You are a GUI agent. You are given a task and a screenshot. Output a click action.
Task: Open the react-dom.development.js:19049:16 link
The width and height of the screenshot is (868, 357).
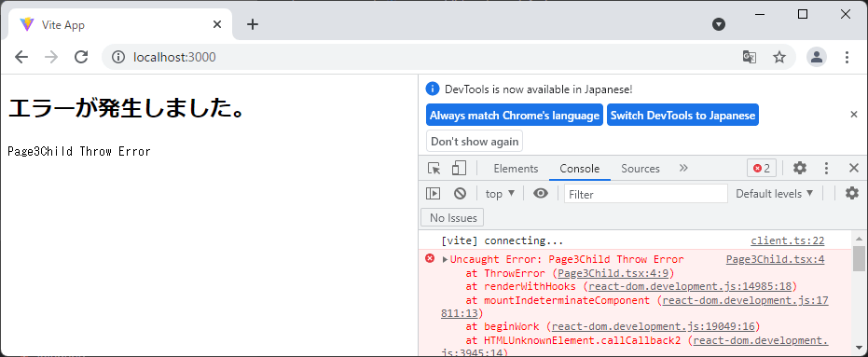[x=654, y=326]
